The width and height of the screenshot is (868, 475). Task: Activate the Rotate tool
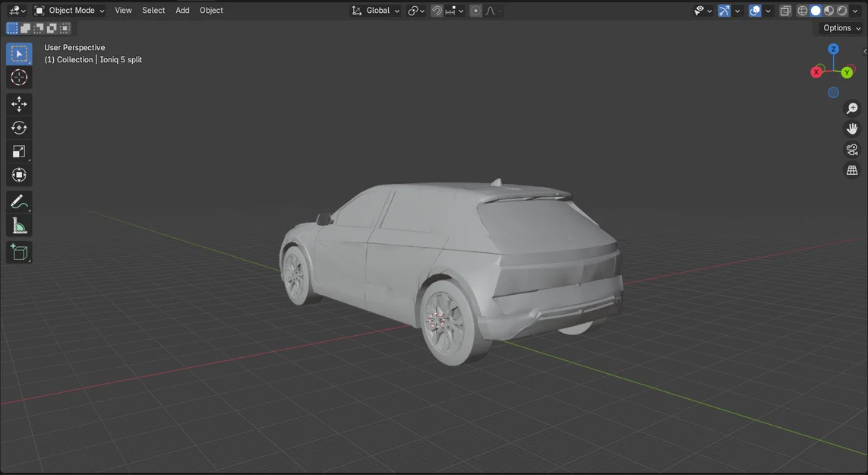[x=18, y=128]
